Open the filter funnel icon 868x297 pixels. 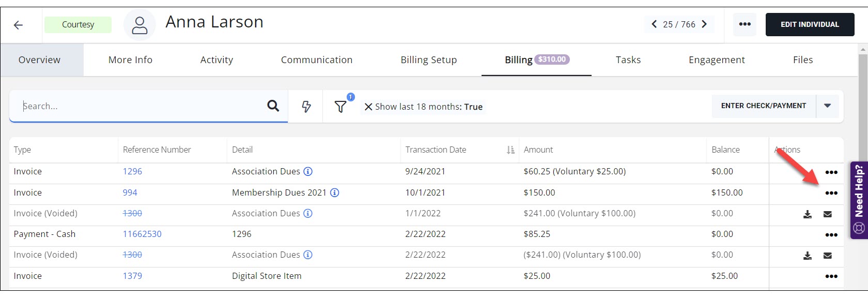point(340,107)
